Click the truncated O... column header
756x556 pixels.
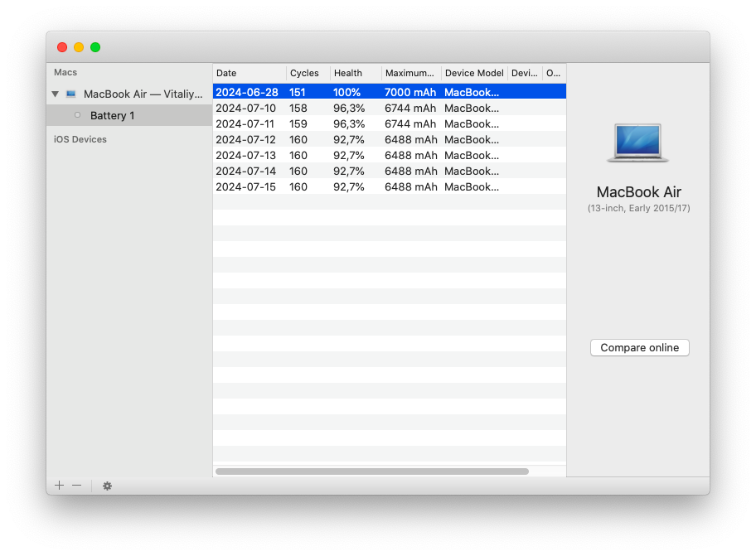(x=555, y=73)
